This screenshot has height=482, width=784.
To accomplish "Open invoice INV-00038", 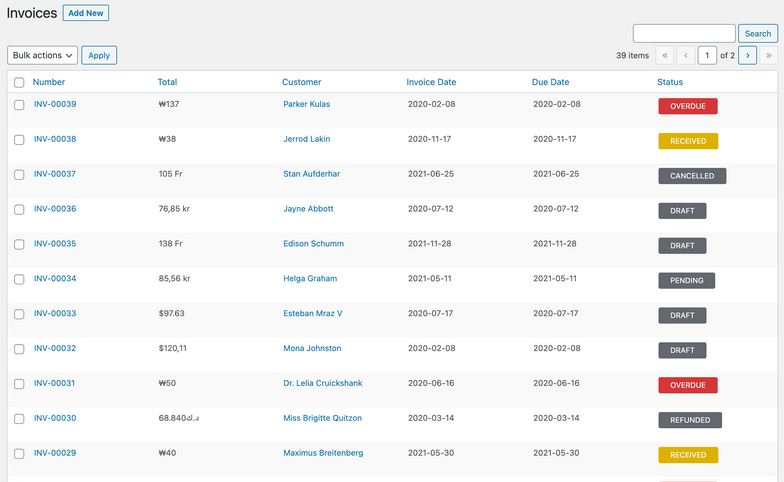I will 55,139.
